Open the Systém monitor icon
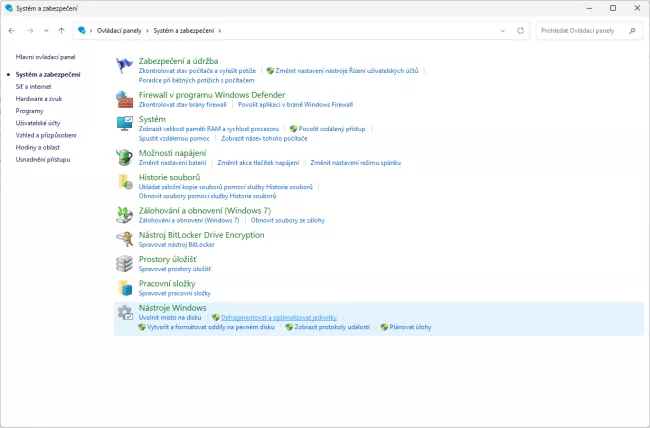The height and width of the screenshot is (428, 650). click(x=124, y=124)
